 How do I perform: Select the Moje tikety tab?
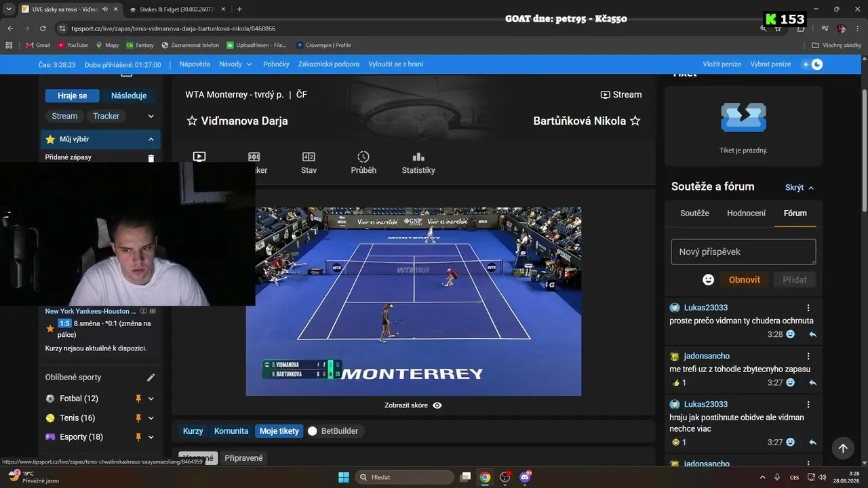point(279,431)
